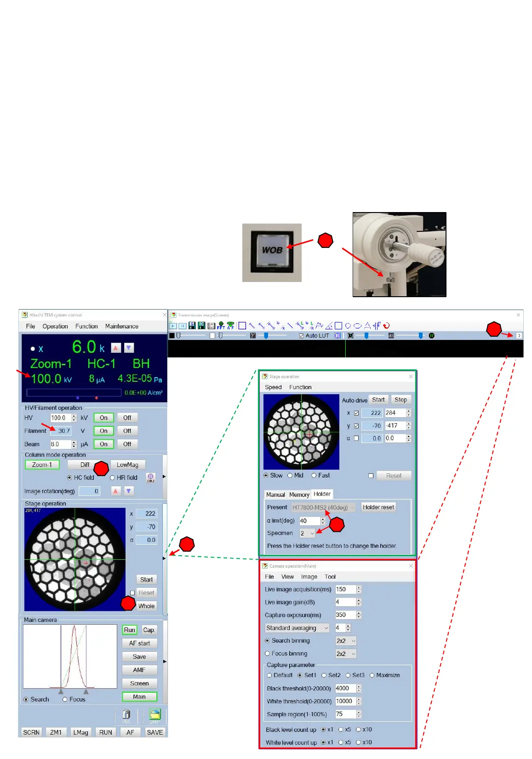Click the gamma icon before the blue slider

[252, 335]
